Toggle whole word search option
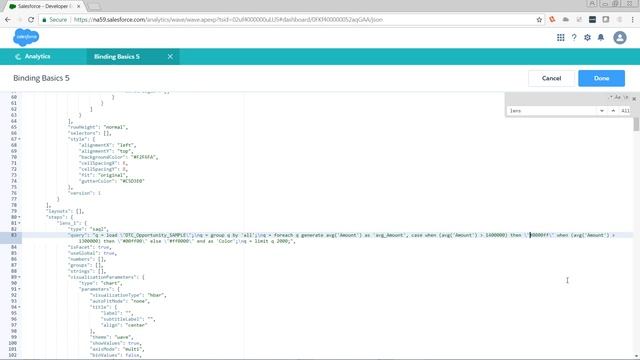 coord(626,97)
